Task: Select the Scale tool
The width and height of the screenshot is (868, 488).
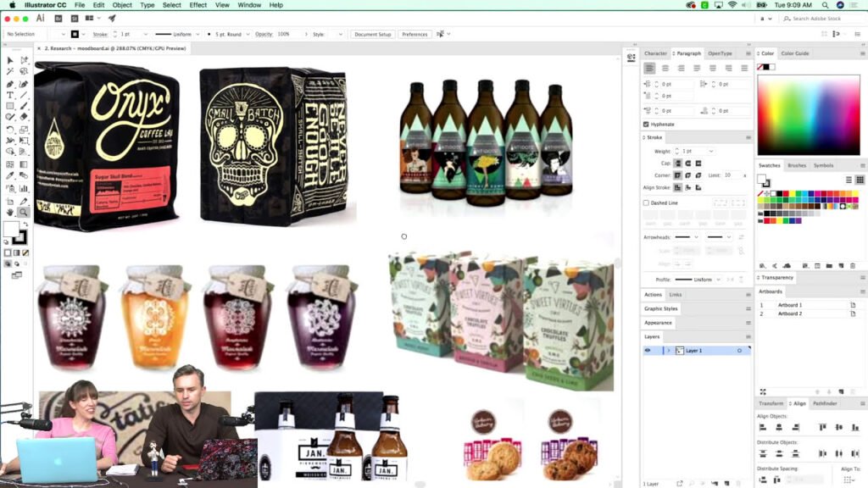Action: pos(24,130)
